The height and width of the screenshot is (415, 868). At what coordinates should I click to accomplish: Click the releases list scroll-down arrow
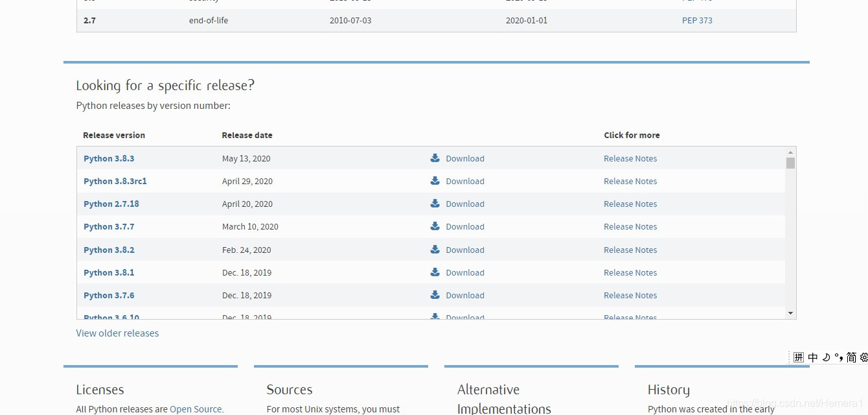tap(790, 313)
